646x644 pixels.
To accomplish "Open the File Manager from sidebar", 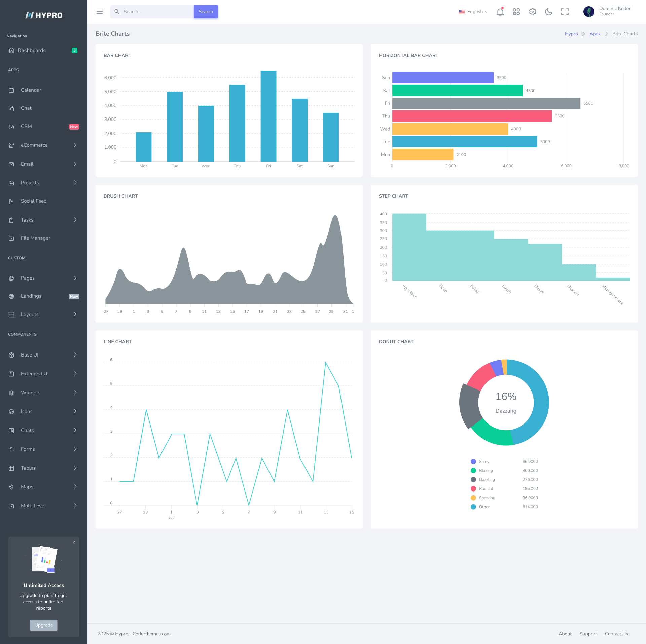I will pos(35,238).
